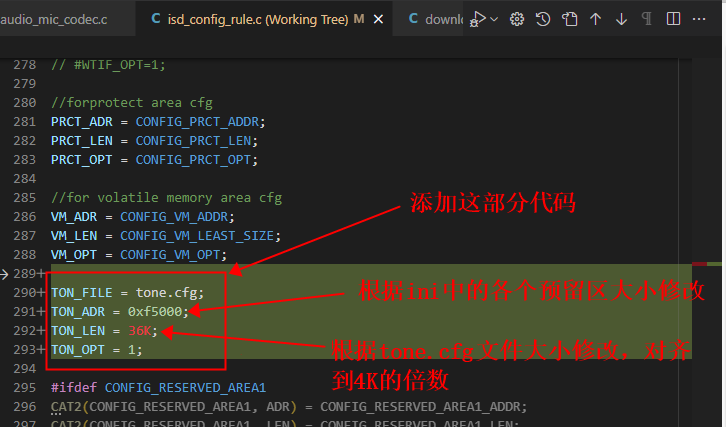
Task: Click CONFIG_VM_LEAST_SIZE on line 287
Action: (x=197, y=236)
